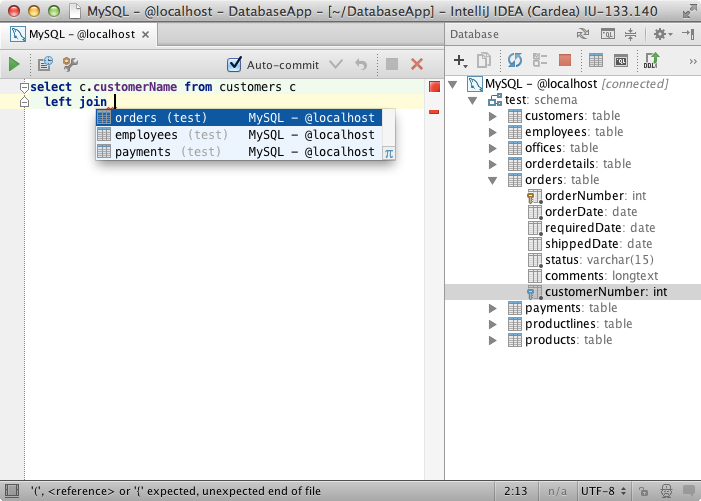Select the MySQL - @localhost editor tab

pos(79,34)
